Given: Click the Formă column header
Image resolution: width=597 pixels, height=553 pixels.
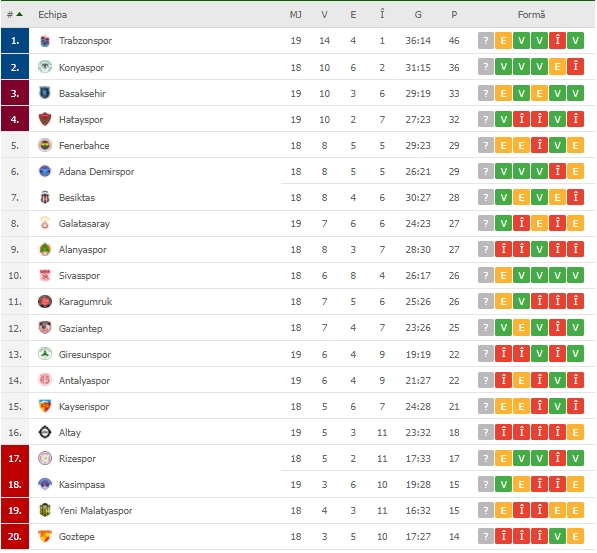Looking at the screenshot, I should coord(531,15).
